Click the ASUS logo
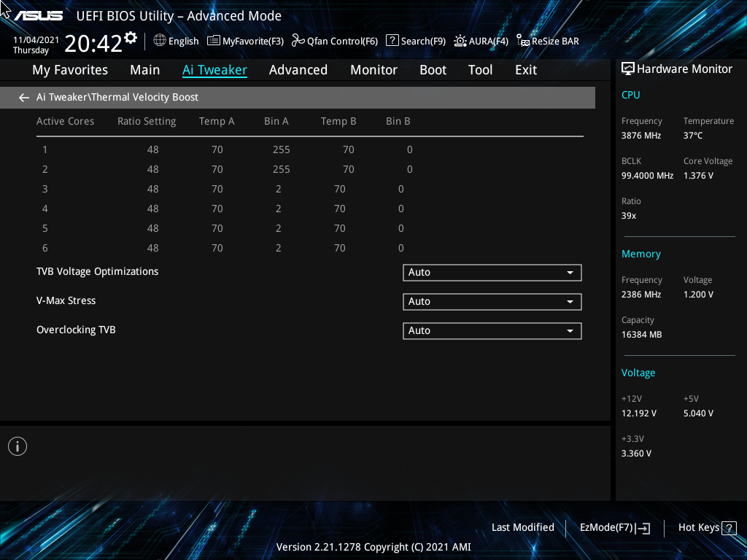The image size is (747, 560). (x=38, y=16)
